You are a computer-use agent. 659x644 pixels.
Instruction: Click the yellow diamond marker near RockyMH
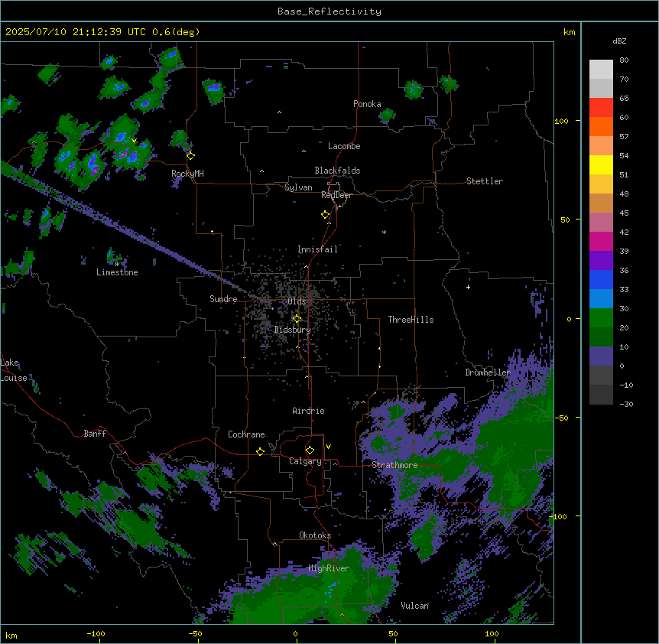coord(190,155)
